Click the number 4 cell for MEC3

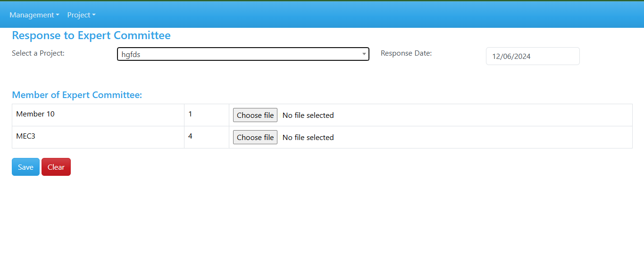(207, 137)
